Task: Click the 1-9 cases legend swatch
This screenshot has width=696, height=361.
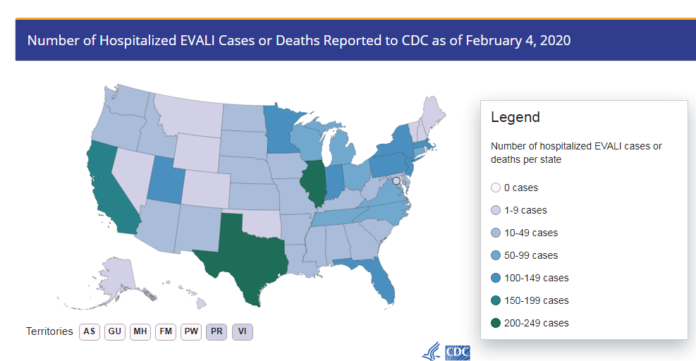Action: pyautogui.click(x=496, y=210)
